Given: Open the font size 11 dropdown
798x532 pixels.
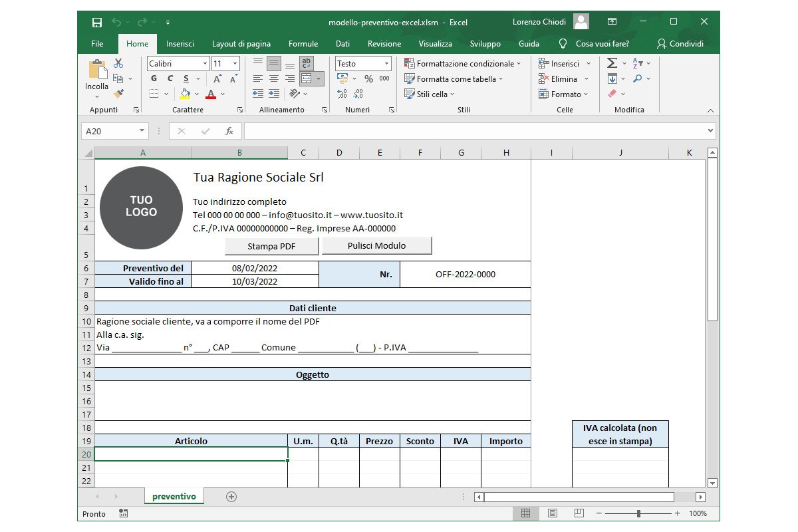Looking at the screenshot, I should (233, 63).
